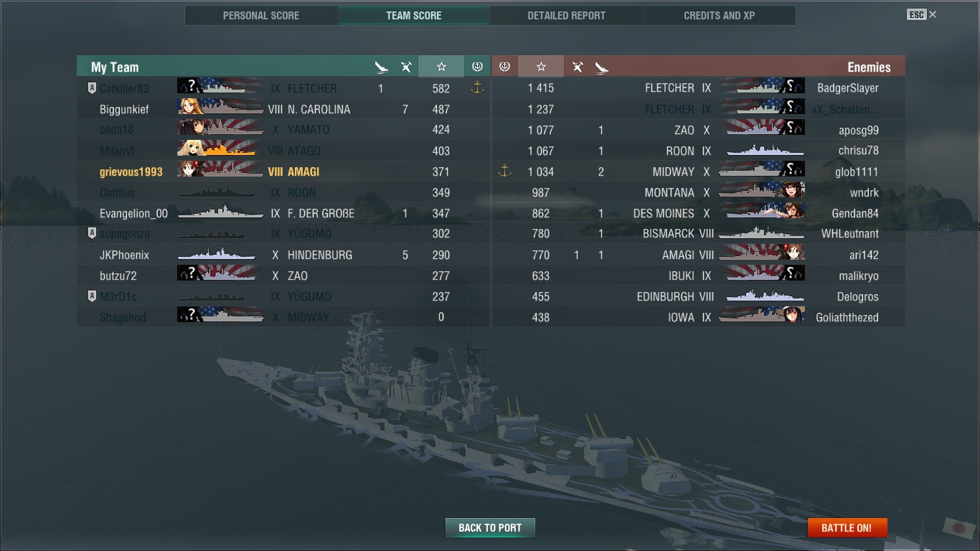Screen dimensions: 980x551
Task: Click the Amagi ship thumbnail for grievous1993
Action: 220,171
